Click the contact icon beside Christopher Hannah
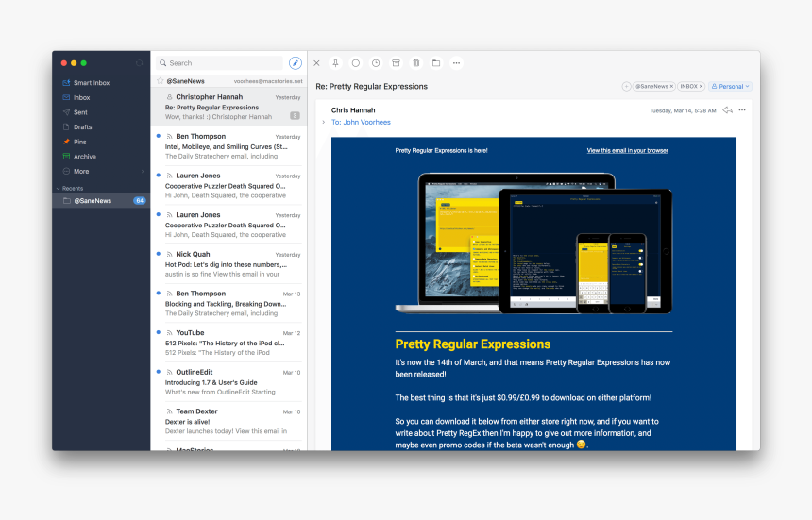 [x=169, y=97]
